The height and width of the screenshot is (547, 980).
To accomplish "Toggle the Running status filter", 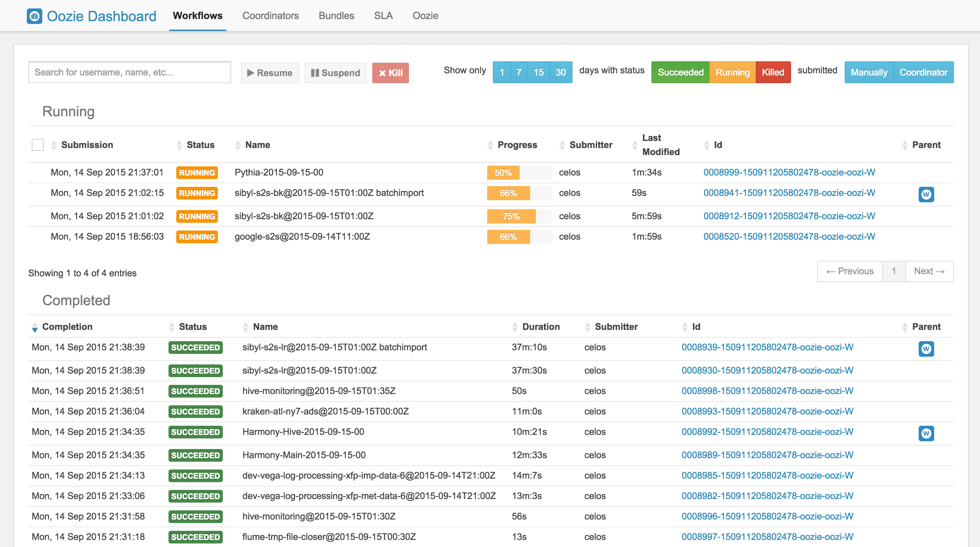I will [x=732, y=72].
